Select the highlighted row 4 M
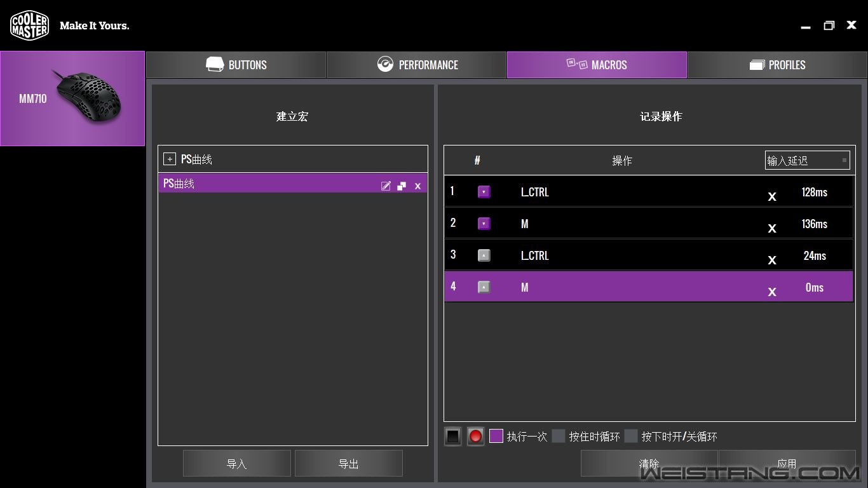 tap(648, 287)
